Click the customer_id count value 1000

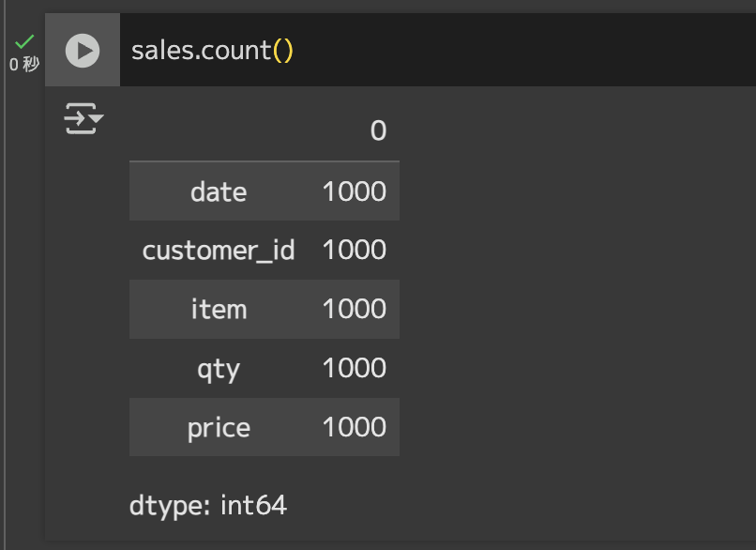[x=355, y=250]
